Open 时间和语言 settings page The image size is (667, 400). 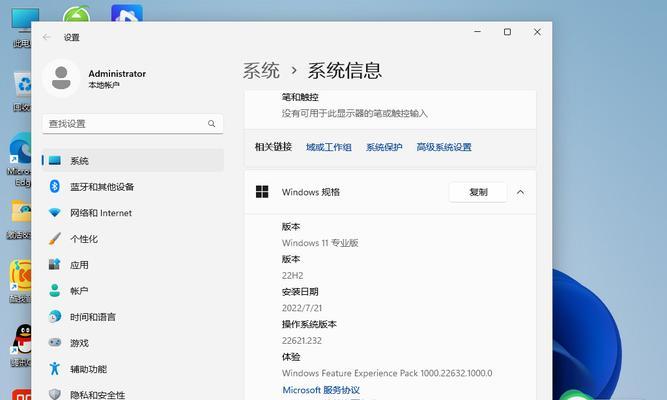pyautogui.click(x=133, y=317)
